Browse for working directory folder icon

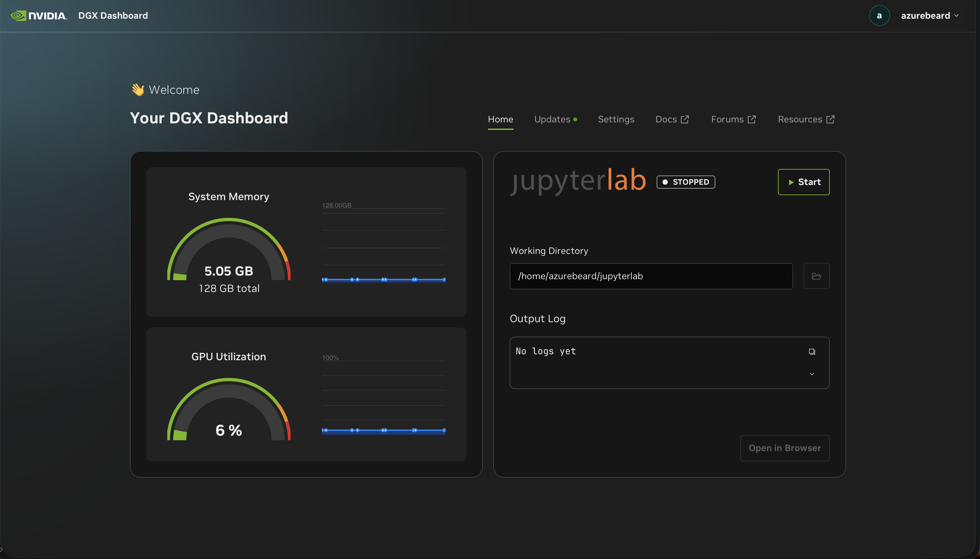click(x=816, y=276)
